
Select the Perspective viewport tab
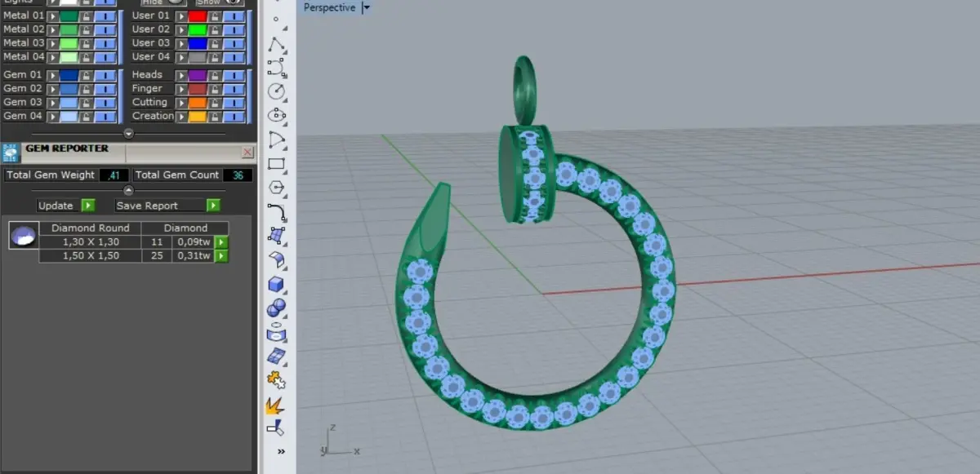point(329,7)
